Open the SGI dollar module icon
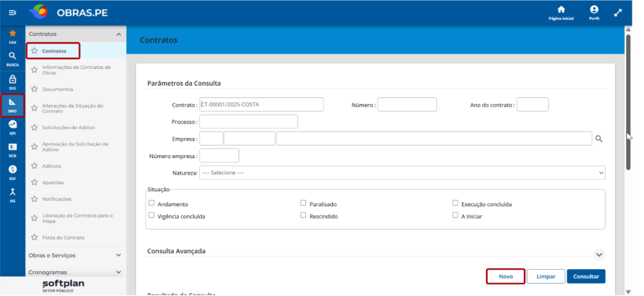This screenshot has height=296, width=644. (12, 169)
